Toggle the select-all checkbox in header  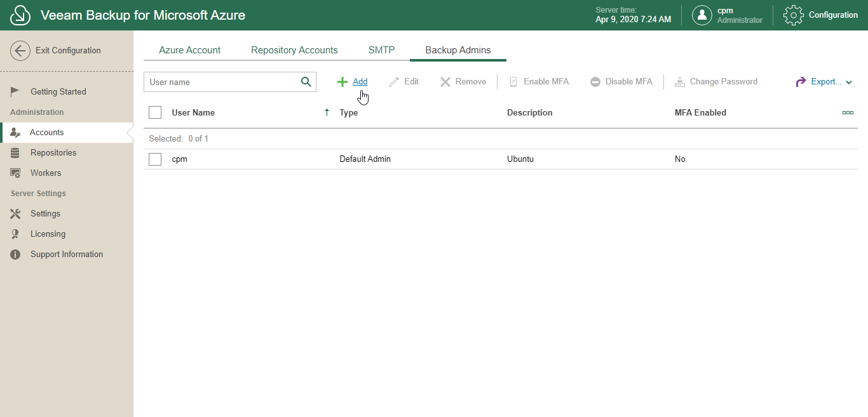point(155,112)
